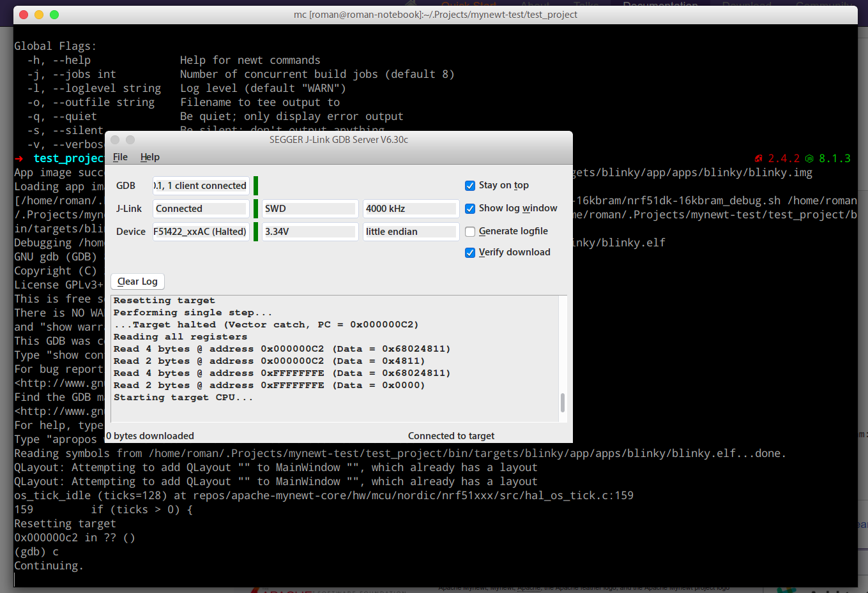Click the red version 2.4.2 indicator in terminal
Screen dimensions: 868x593
777,158
